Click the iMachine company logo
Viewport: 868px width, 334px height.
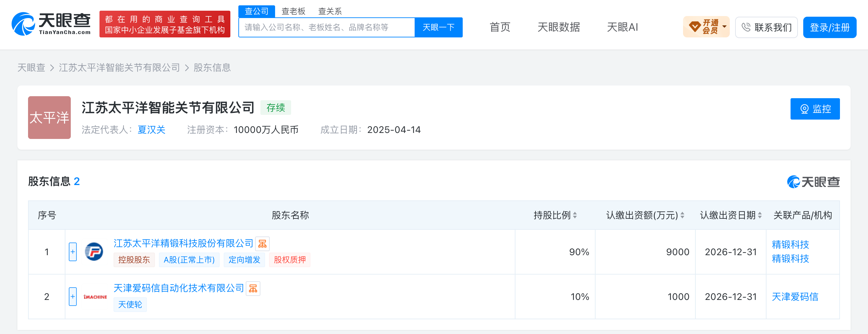pos(95,297)
